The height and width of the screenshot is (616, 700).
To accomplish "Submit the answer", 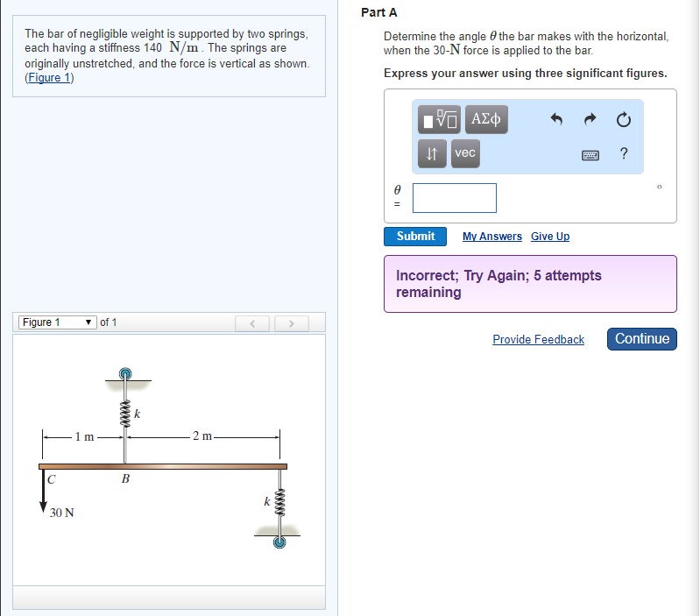I will click(415, 236).
